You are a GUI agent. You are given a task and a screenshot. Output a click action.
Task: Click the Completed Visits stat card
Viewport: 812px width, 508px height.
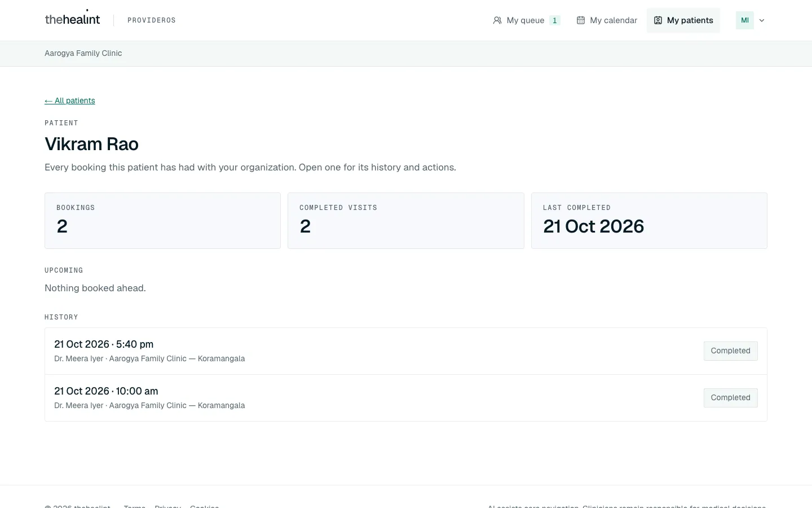coord(406,221)
